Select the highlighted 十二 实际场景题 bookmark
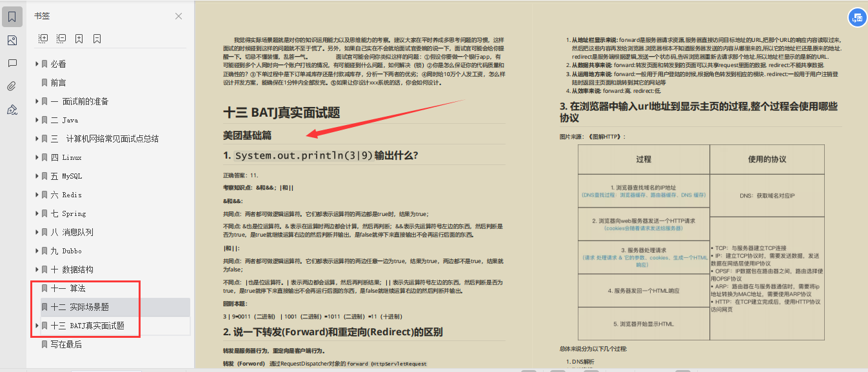This screenshot has width=868, height=372. coord(80,307)
